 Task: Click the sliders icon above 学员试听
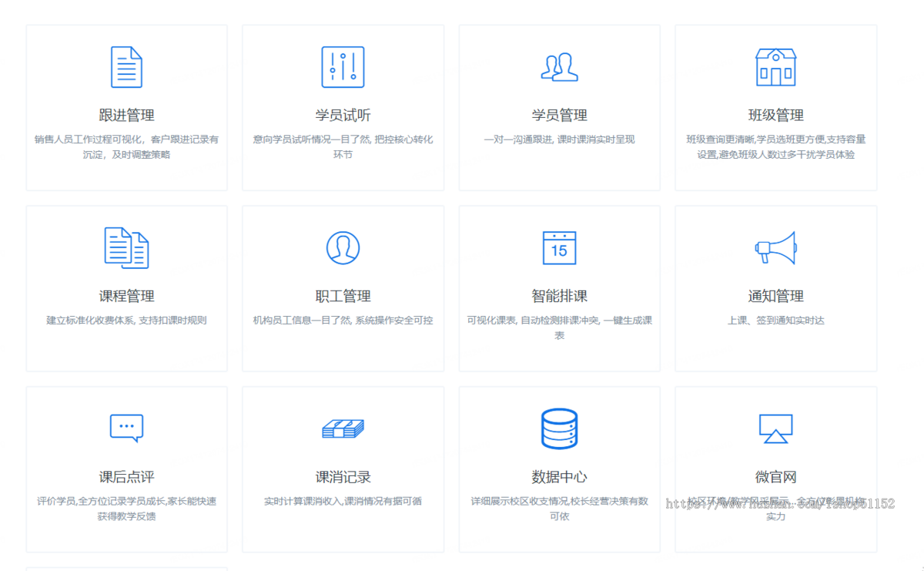coord(343,67)
